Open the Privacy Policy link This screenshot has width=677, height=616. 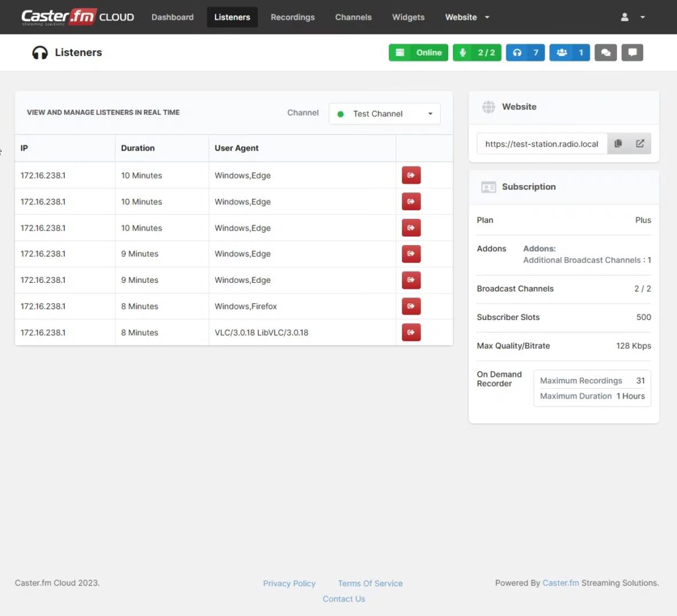[x=289, y=584]
